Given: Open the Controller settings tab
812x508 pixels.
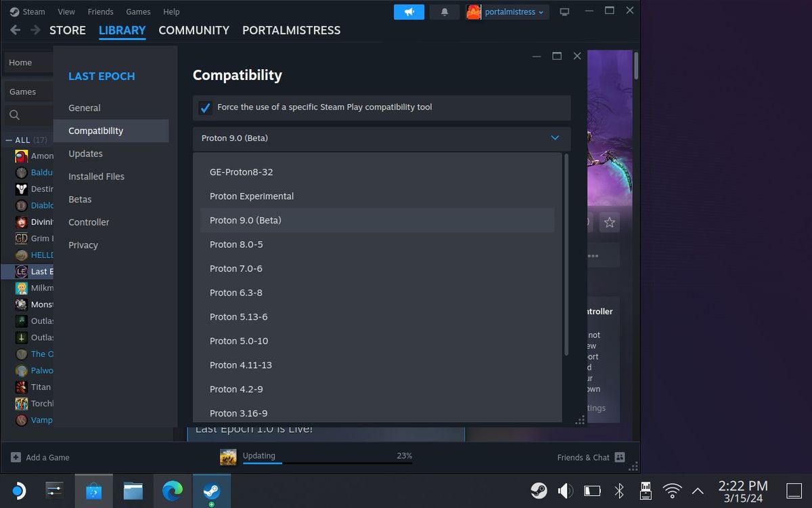Looking at the screenshot, I should point(111,222).
